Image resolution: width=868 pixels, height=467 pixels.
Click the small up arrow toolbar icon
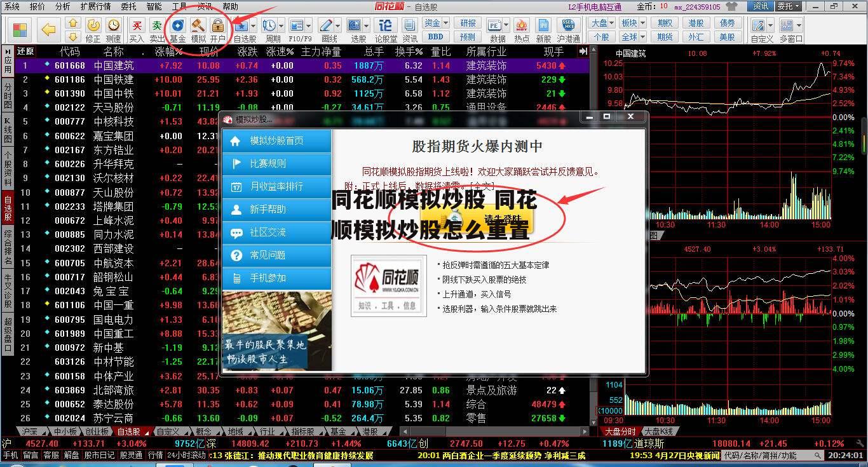pyautogui.click(x=73, y=24)
